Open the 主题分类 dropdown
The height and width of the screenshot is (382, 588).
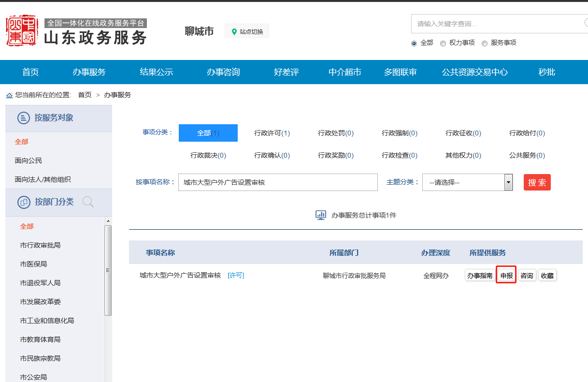click(464, 182)
